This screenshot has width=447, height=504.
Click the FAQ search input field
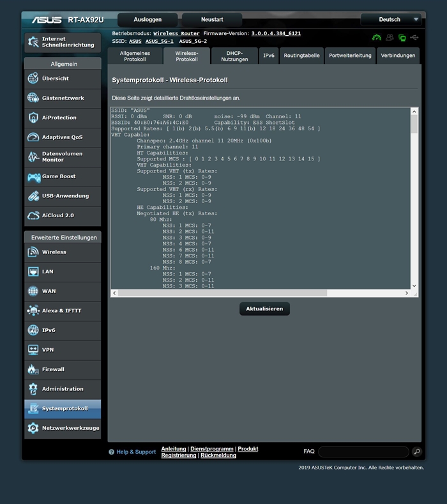tap(363, 452)
